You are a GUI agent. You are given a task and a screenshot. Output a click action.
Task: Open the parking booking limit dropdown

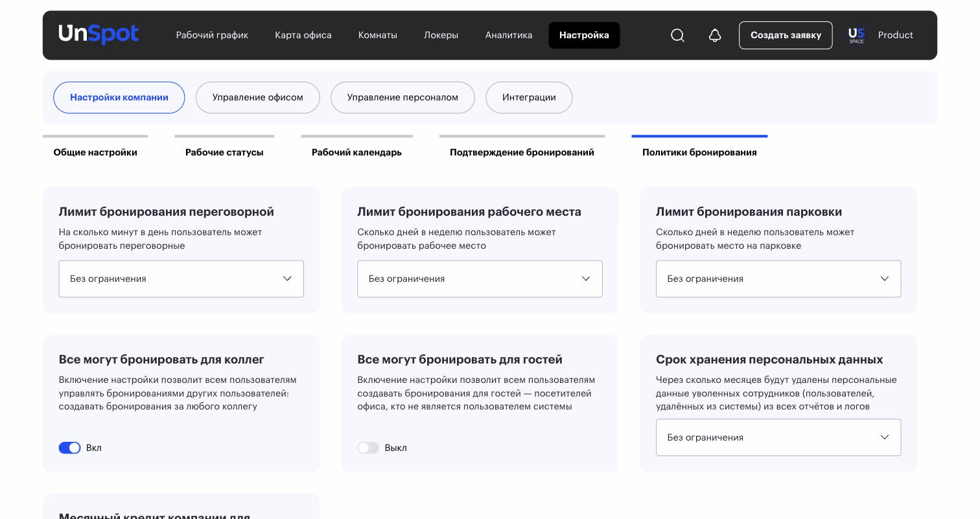pyautogui.click(x=778, y=279)
